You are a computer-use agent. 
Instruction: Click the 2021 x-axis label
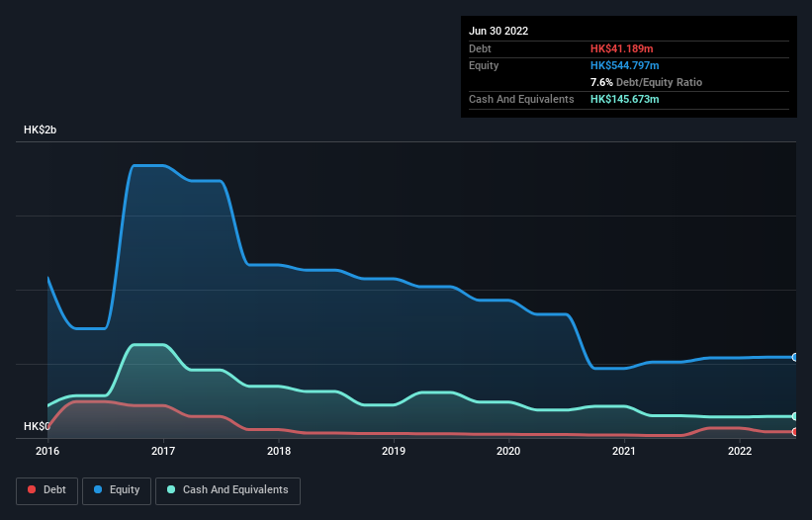click(624, 451)
